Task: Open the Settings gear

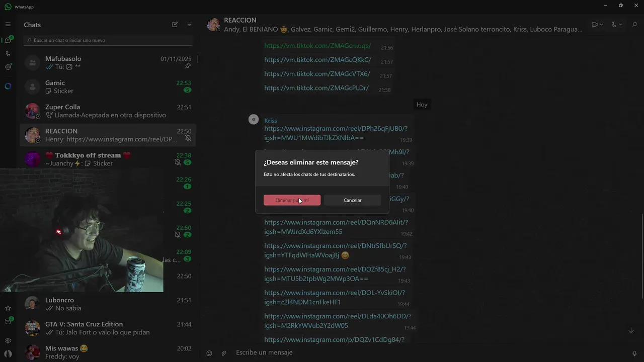Action: [8, 340]
